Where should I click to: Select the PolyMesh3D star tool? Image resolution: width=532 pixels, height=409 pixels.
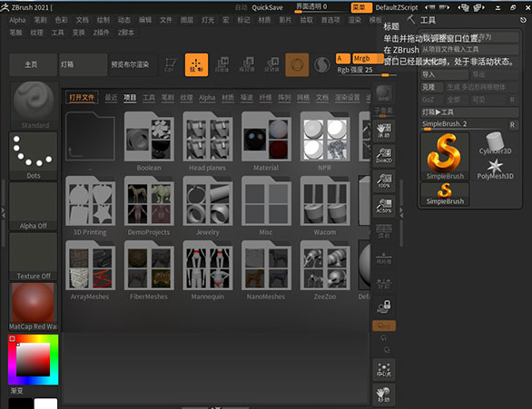pyautogui.click(x=495, y=169)
